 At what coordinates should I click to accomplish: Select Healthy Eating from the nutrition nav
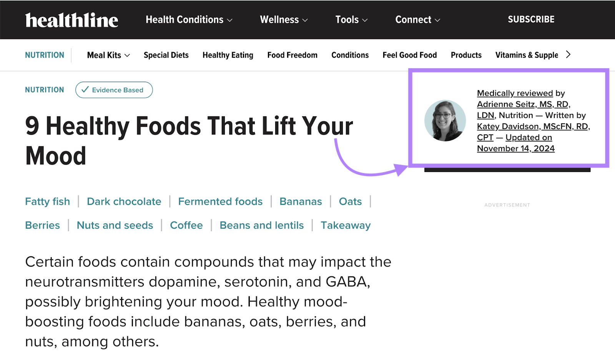pos(228,55)
